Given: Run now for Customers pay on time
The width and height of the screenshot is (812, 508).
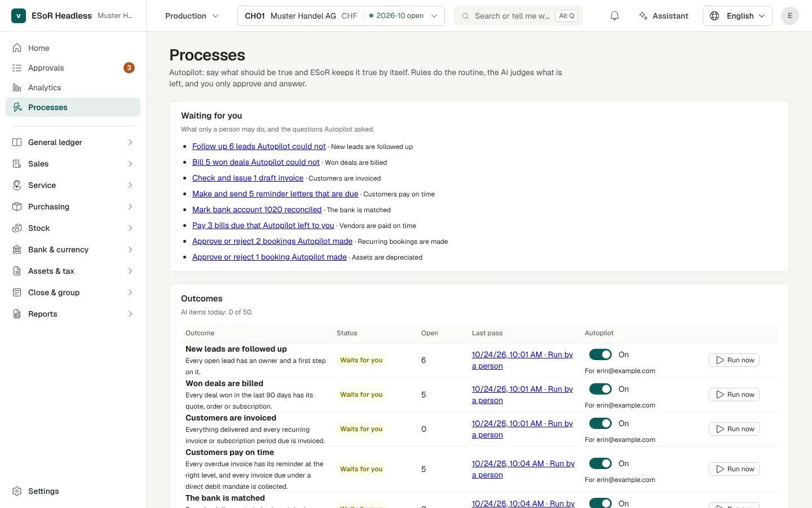Looking at the screenshot, I should coord(734,469).
